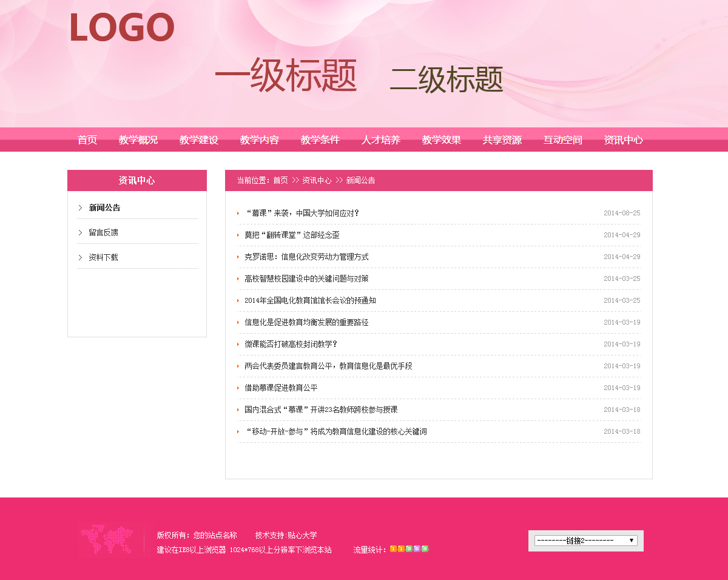The image size is (728, 580).
Task: Select 人才培养 from the navigation bar
Action: pyautogui.click(x=381, y=140)
